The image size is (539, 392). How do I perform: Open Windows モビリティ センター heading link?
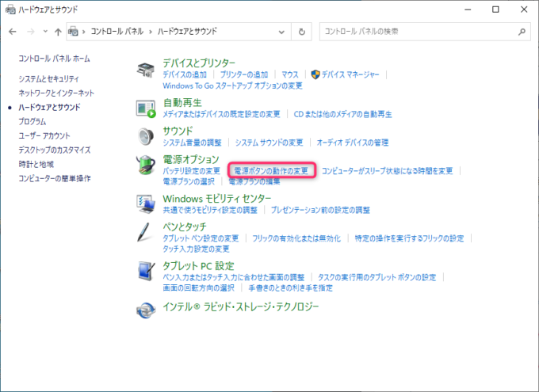(x=217, y=199)
